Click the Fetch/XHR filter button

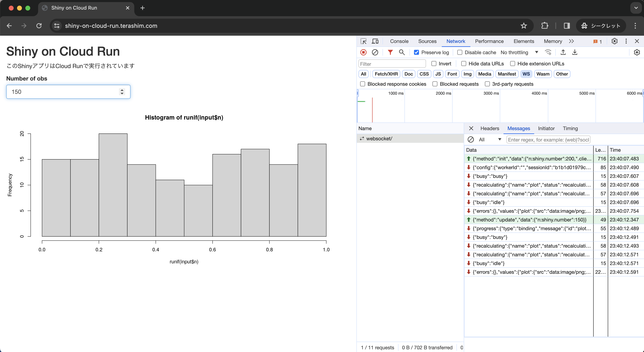pyautogui.click(x=386, y=74)
